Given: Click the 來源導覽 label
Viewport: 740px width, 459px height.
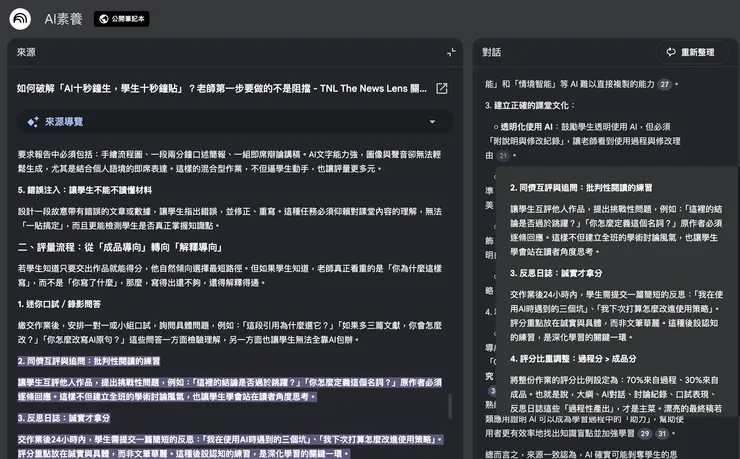Looking at the screenshot, I should click(64, 122).
